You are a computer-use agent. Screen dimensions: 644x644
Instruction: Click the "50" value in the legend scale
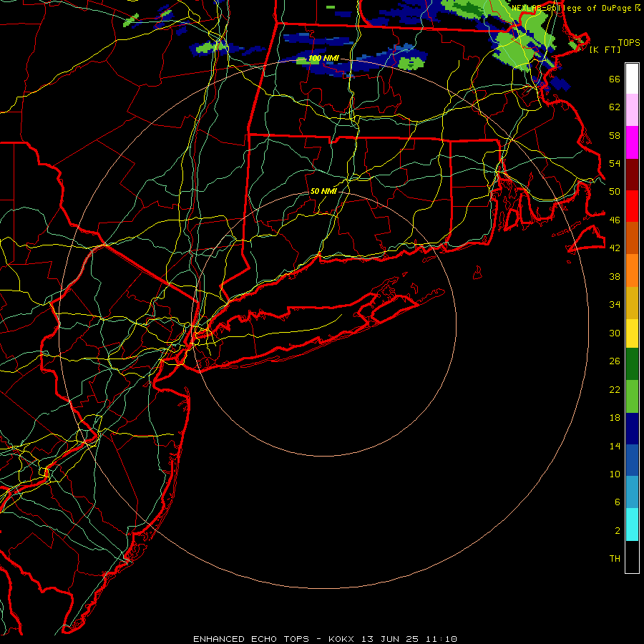click(x=615, y=192)
